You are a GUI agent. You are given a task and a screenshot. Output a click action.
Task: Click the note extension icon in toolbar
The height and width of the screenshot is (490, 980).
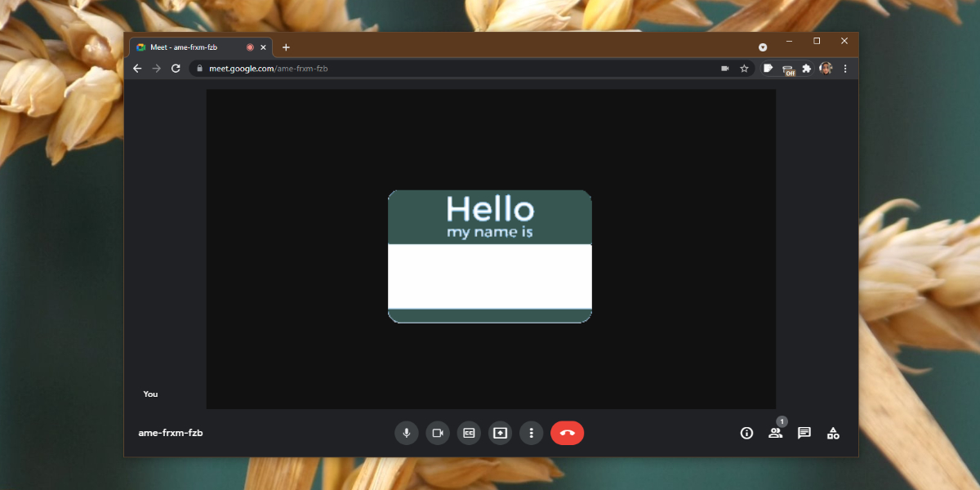[x=768, y=69]
